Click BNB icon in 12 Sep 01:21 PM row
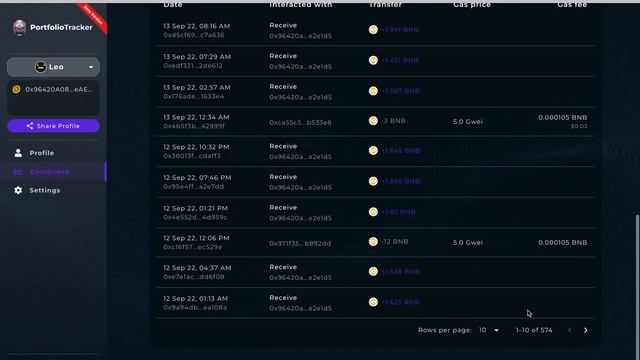 (x=373, y=211)
